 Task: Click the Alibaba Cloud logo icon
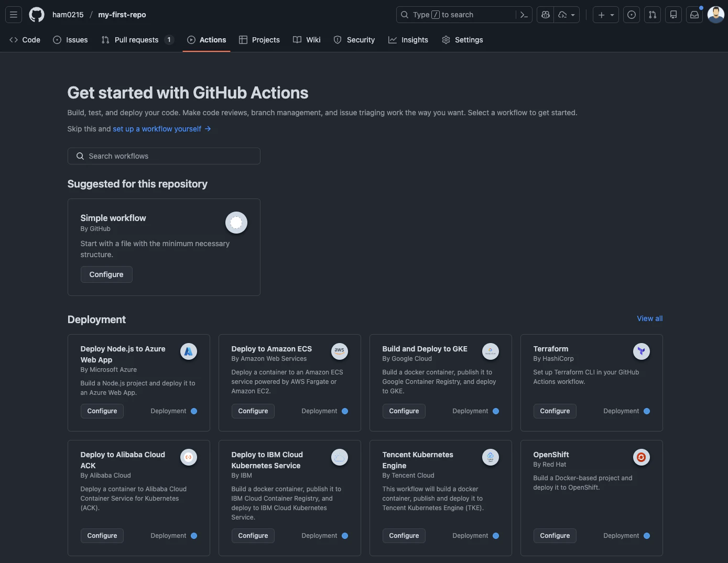click(x=189, y=457)
